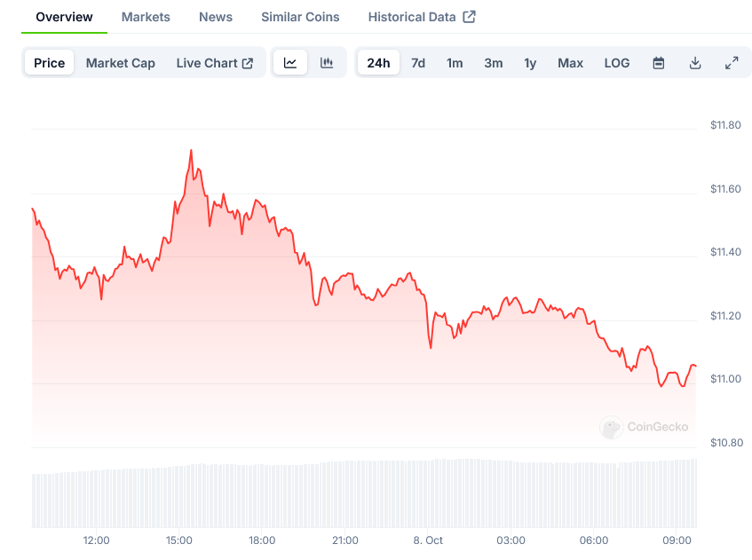Expand chart to fullscreen
The height and width of the screenshot is (560, 752).
(x=732, y=63)
